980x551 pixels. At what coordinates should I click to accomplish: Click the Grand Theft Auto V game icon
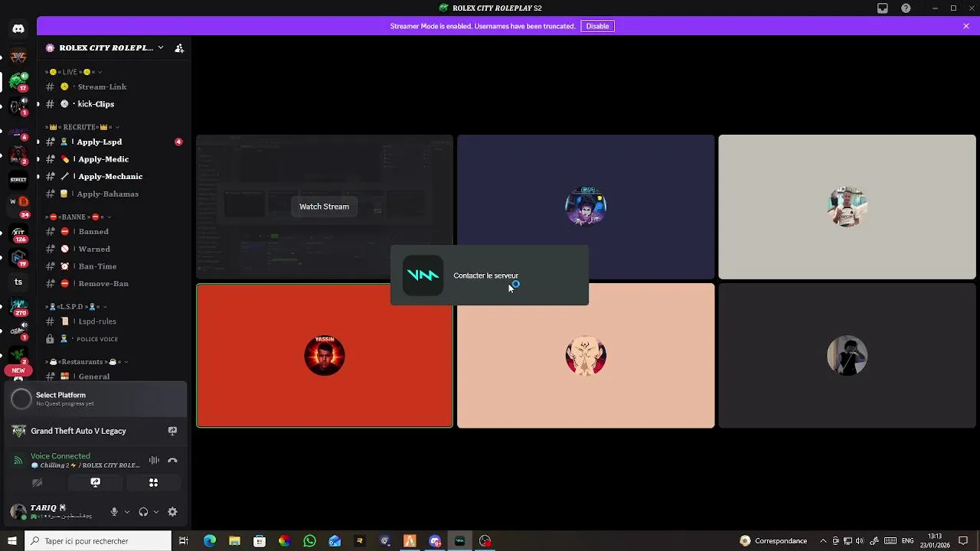pyautogui.click(x=19, y=431)
